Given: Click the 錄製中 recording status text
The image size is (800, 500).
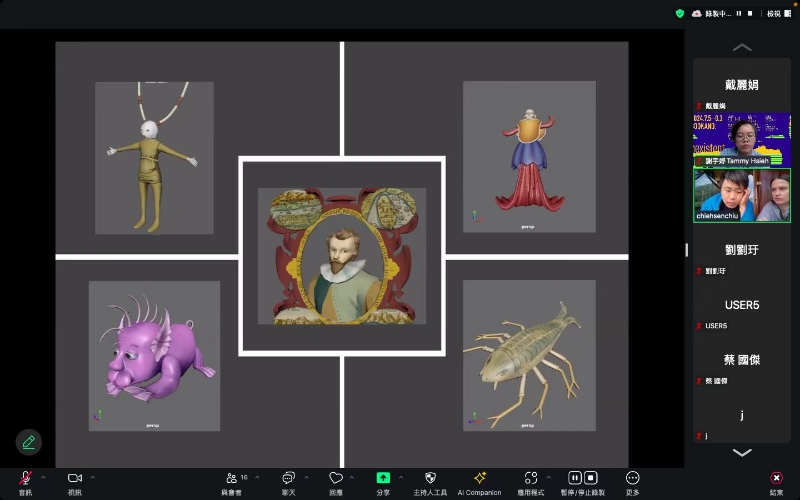Looking at the screenshot, I should click(x=718, y=14).
